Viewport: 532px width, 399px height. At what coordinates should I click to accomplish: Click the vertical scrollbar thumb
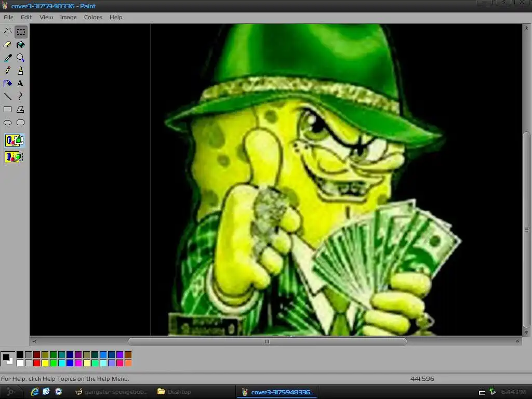click(527, 230)
